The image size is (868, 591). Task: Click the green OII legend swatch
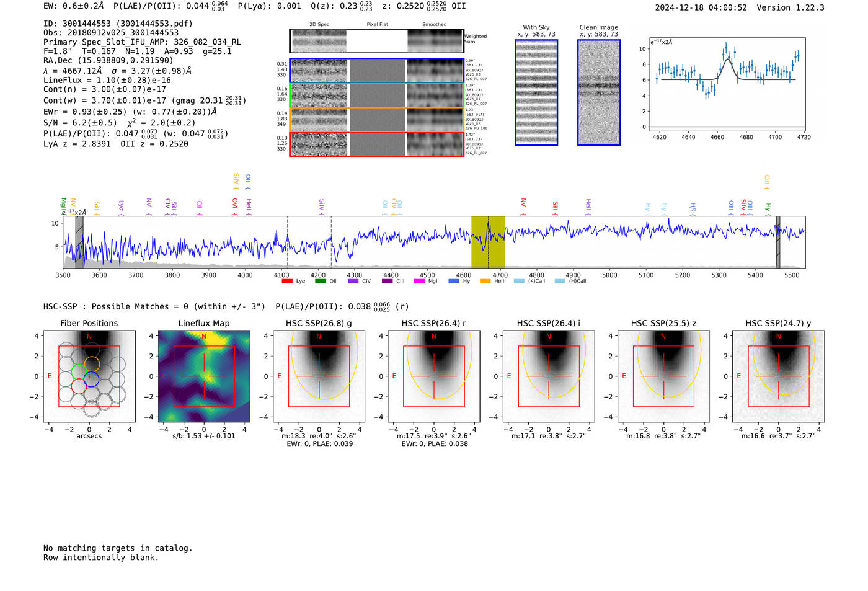point(321,281)
